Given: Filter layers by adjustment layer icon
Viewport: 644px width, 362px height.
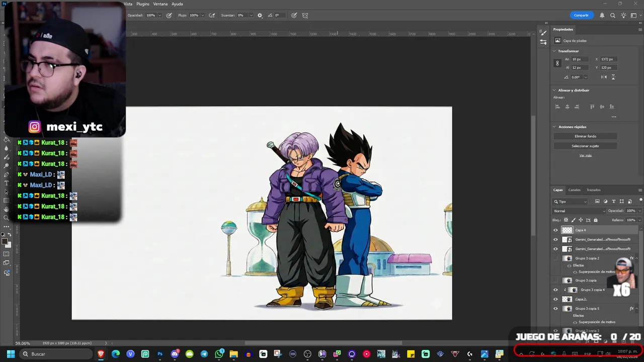Looking at the screenshot, I should 605,202.
